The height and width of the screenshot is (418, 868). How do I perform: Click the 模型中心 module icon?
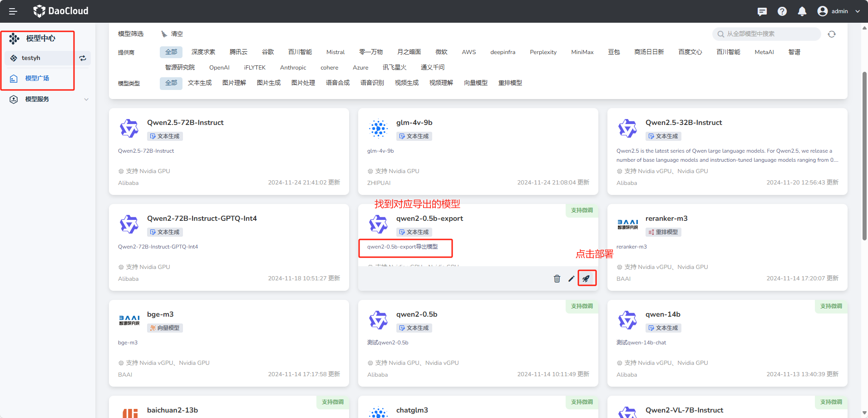14,39
